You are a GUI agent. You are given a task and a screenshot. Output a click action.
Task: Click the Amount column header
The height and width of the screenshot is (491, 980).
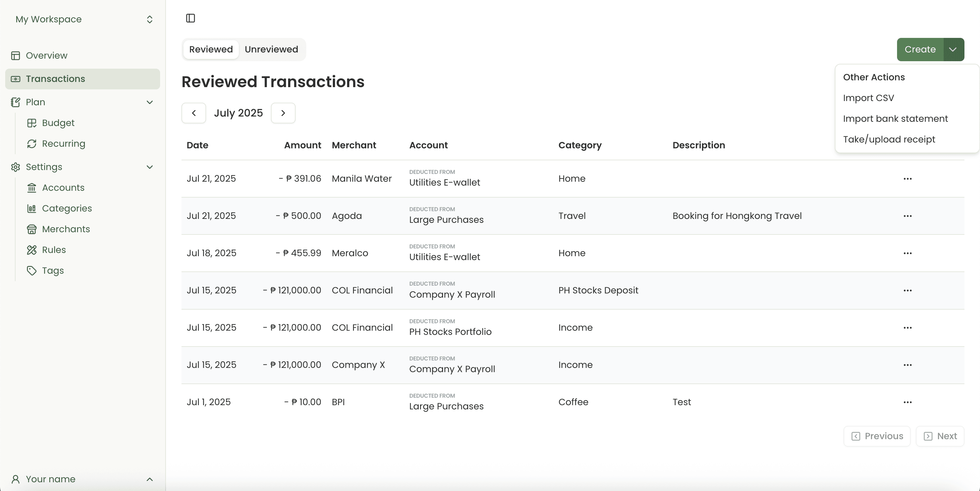pyautogui.click(x=302, y=145)
